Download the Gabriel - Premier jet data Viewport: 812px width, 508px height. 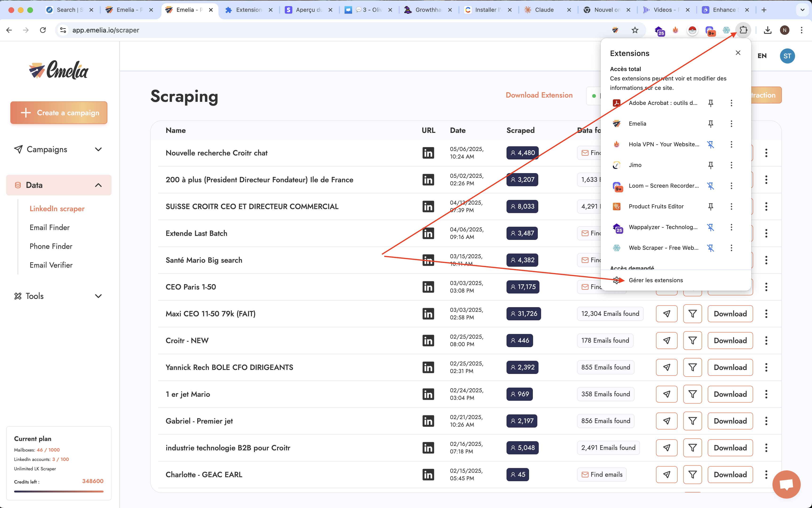click(730, 421)
